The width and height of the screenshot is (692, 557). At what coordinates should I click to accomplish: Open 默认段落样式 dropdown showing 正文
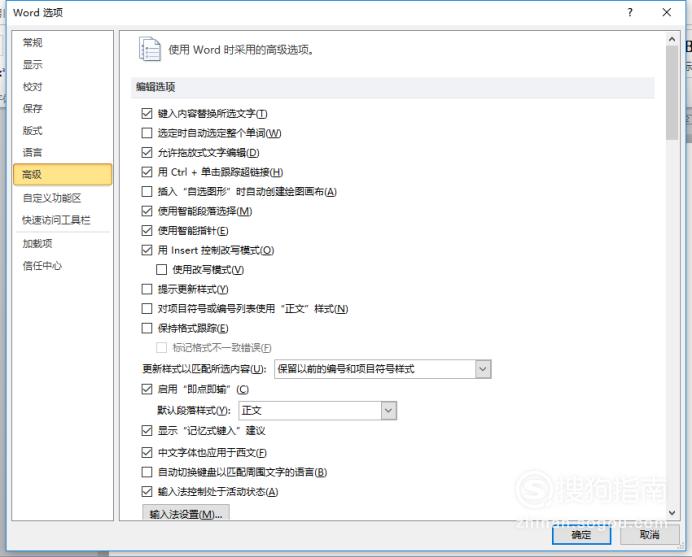coord(317,410)
